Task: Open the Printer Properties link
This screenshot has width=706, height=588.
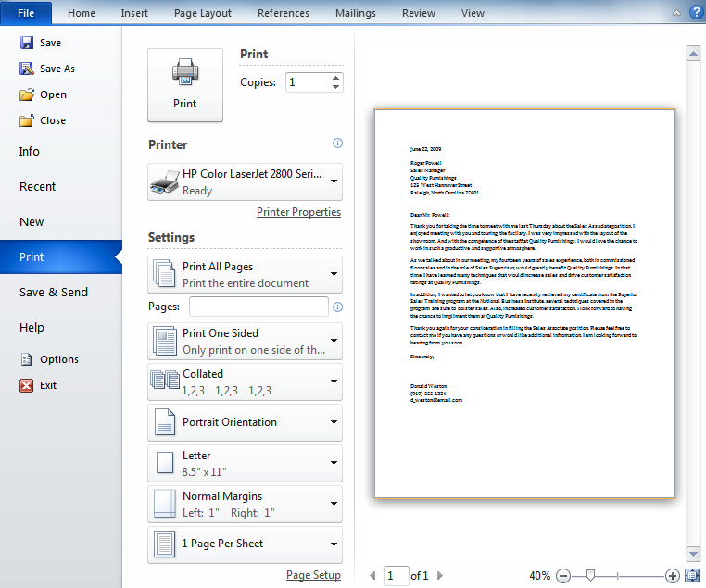Action: (x=298, y=212)
